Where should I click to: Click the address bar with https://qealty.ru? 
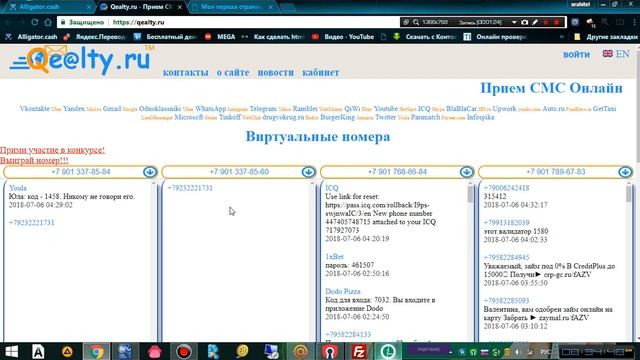click(229, 22)
